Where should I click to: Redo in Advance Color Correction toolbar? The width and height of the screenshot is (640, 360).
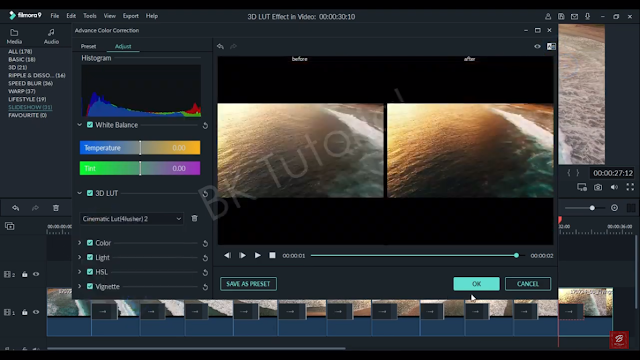pos(233,47)
